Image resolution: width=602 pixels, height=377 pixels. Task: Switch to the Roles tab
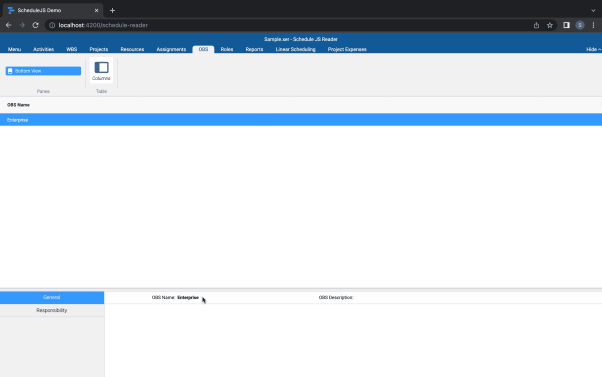pyautogui.click(x=227, y=49)
